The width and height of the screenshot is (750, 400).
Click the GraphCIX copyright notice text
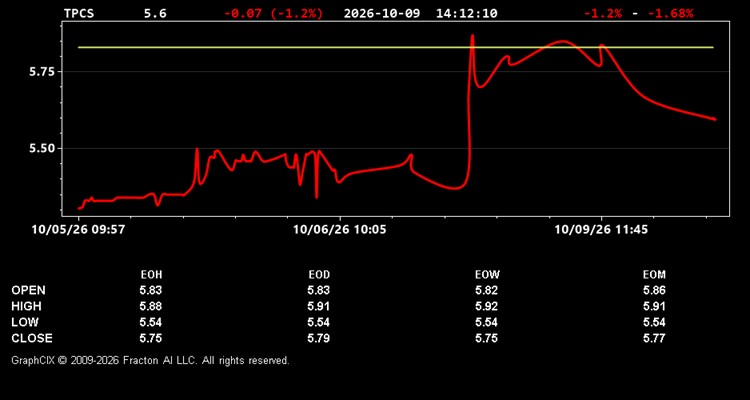point(150,360)
